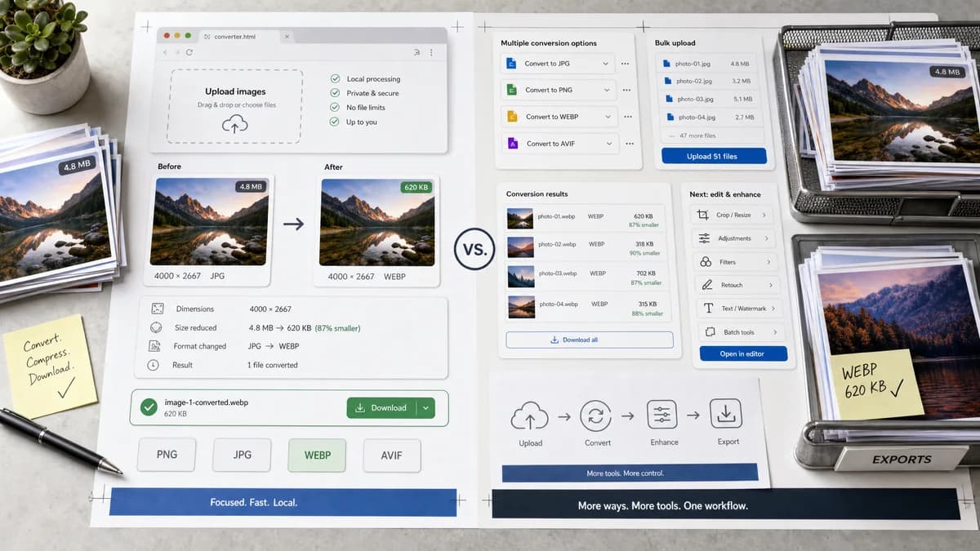This screenshot has width=980, height=551.
Task: Click the Upload 51 files button
Action: (x=714, y=156)
